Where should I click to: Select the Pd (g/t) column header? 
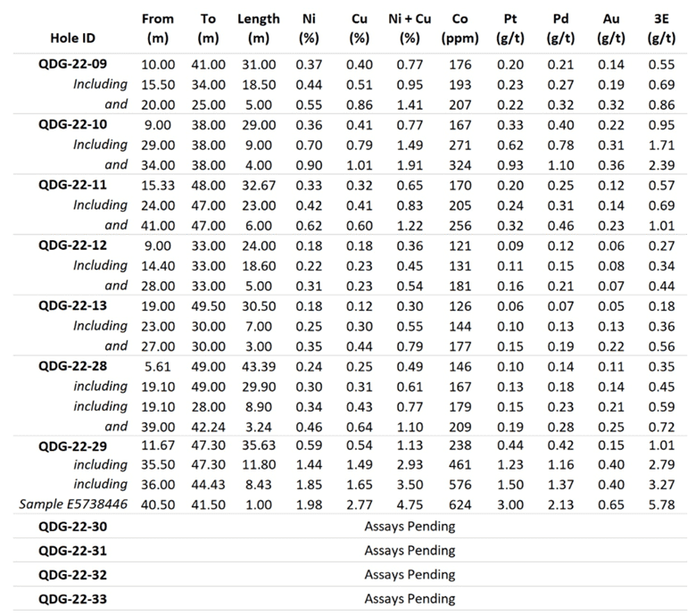(x=561, y=29)
